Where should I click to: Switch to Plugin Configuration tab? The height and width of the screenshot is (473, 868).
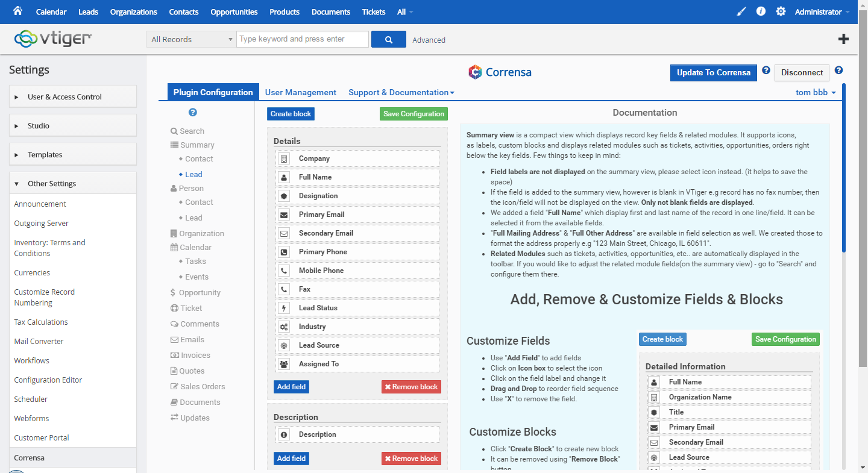pos(213,92)
